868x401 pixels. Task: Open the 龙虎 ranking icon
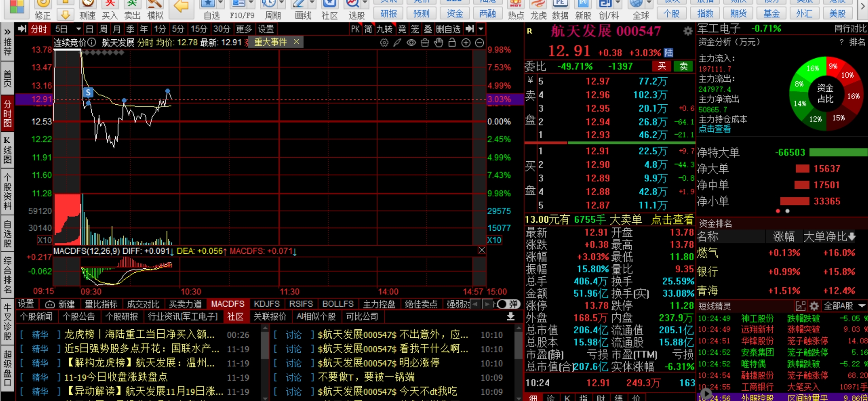pos(538,5)
